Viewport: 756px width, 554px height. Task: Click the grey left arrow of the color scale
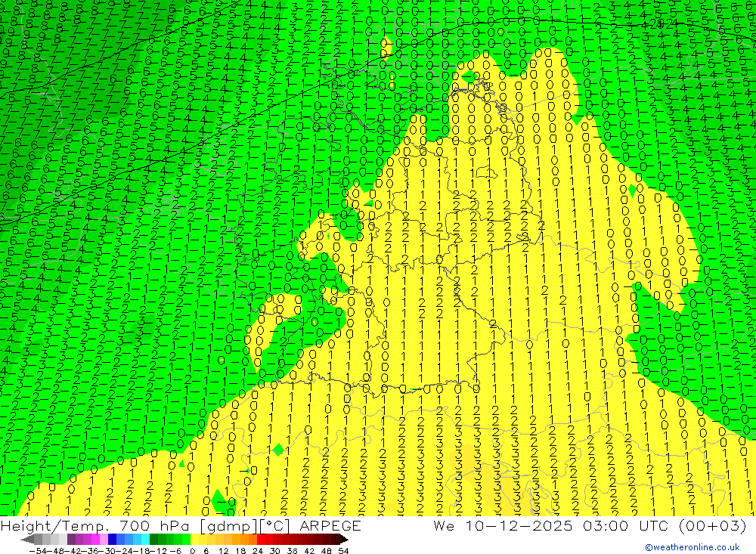tap(27, 539)
